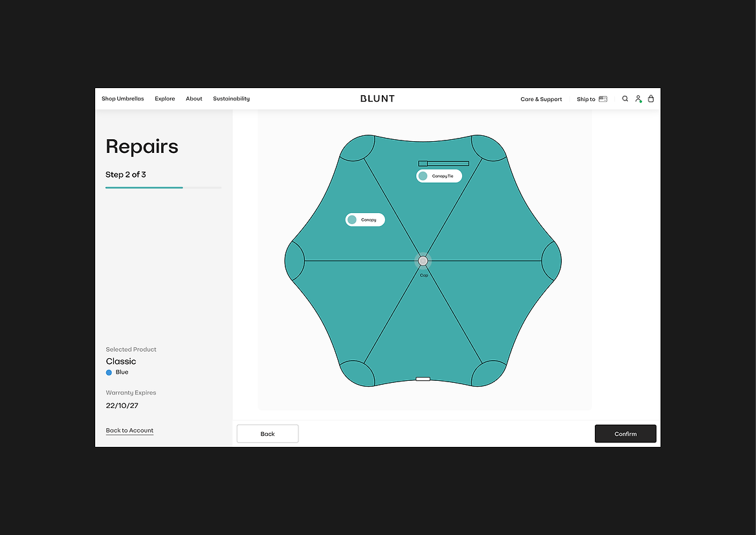This screenshot has width=756, height=535.
Task: Select the Cap hotspot at umbrella center
Action: [423, 260]
